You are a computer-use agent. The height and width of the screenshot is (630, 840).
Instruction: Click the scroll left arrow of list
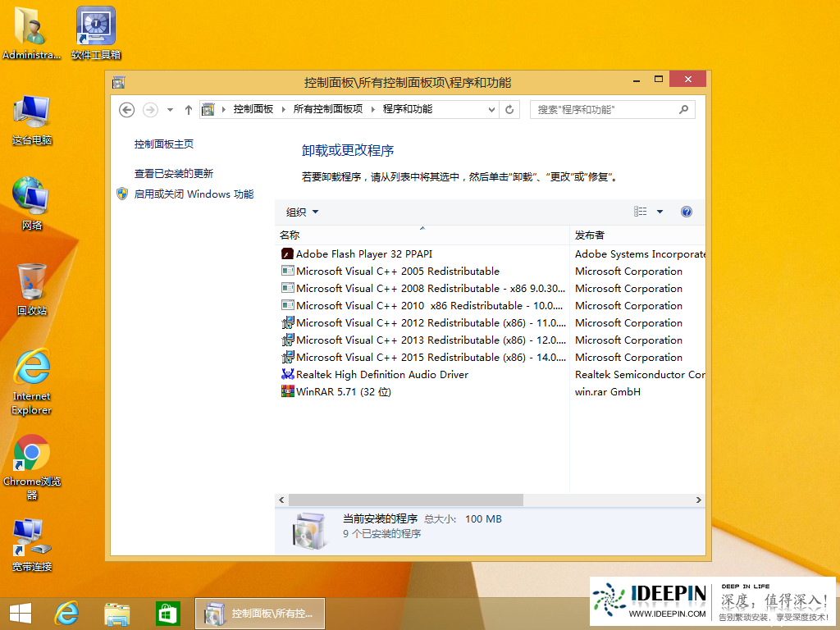tap(281, 500)
